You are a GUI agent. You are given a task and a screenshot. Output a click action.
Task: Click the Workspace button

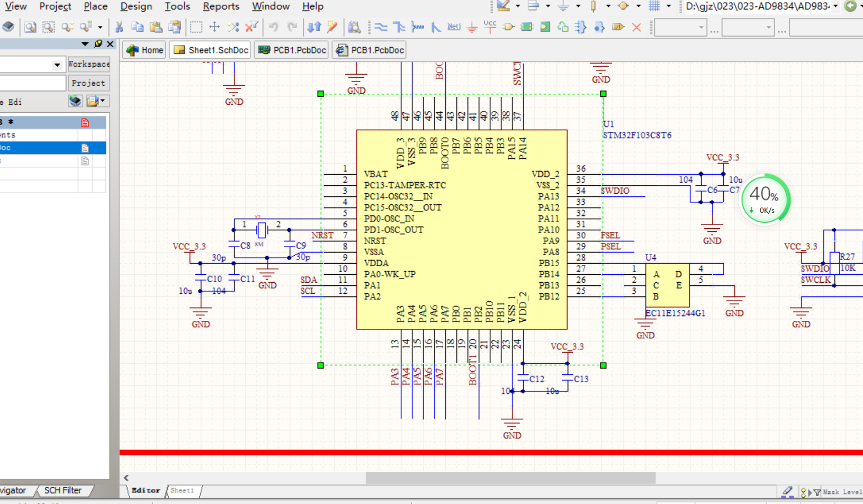click(x=89, y=64)
